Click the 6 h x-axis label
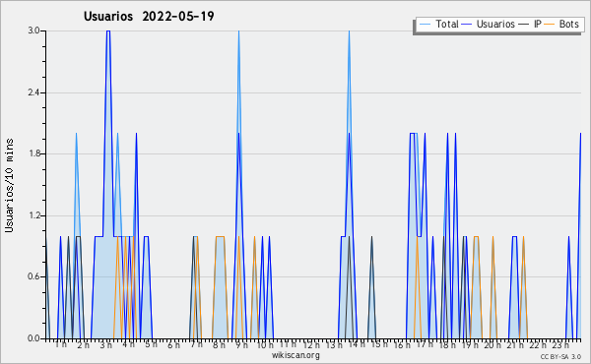Viewport: 591px width, 364px height. point(173,345)
